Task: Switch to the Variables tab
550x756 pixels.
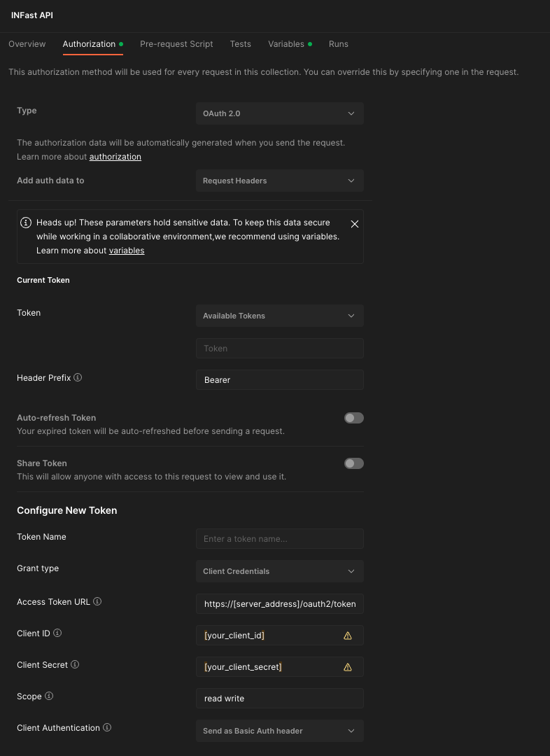Action: (x=290, y=44)
